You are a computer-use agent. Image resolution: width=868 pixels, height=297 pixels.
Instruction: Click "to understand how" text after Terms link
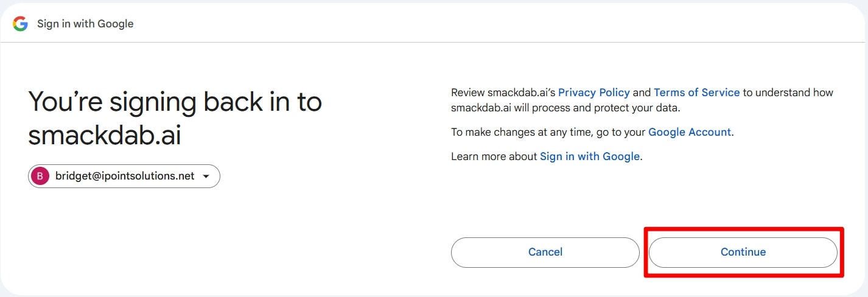(788, 93)
